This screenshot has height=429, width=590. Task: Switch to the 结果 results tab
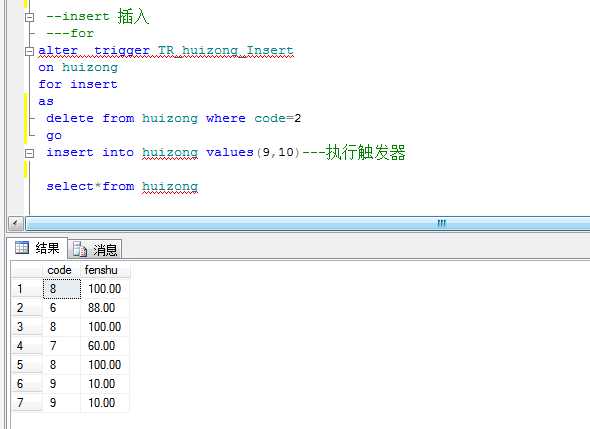[37, 248]
